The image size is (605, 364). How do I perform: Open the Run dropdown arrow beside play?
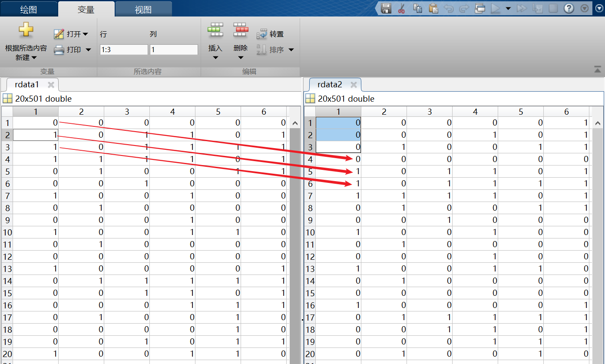[508, 8]
